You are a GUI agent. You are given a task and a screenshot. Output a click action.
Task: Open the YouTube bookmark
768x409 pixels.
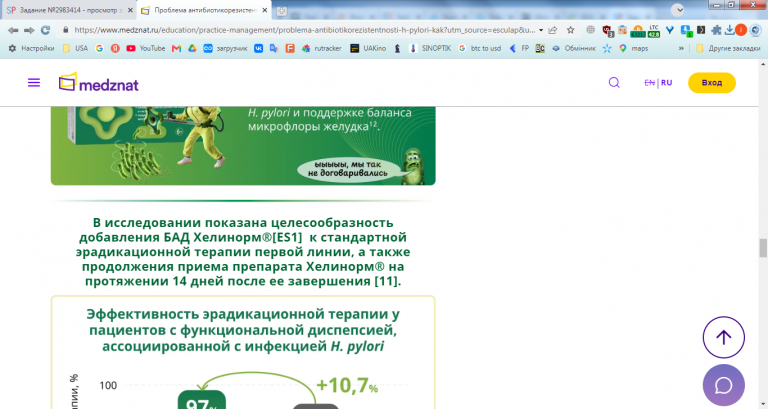(x=145, y=48)
